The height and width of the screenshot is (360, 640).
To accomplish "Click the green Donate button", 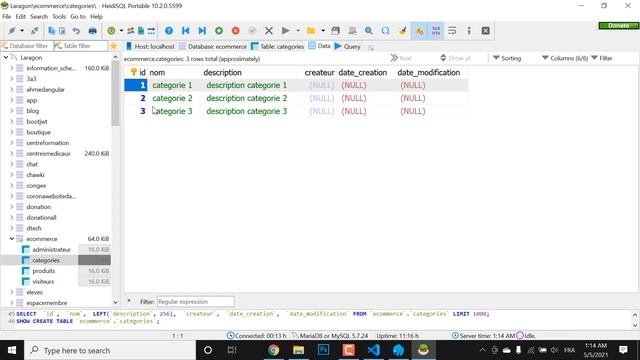I will (618, 25).
